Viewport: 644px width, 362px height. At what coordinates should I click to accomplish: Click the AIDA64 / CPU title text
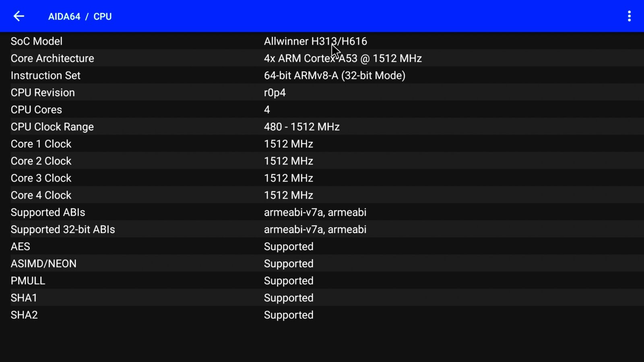(79, 16)
